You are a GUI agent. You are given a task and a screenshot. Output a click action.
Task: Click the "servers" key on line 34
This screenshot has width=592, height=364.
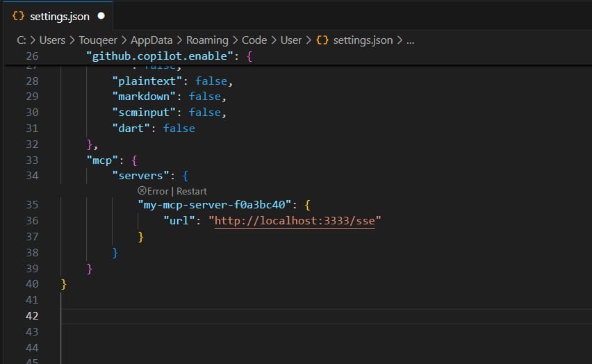[140, 176]
